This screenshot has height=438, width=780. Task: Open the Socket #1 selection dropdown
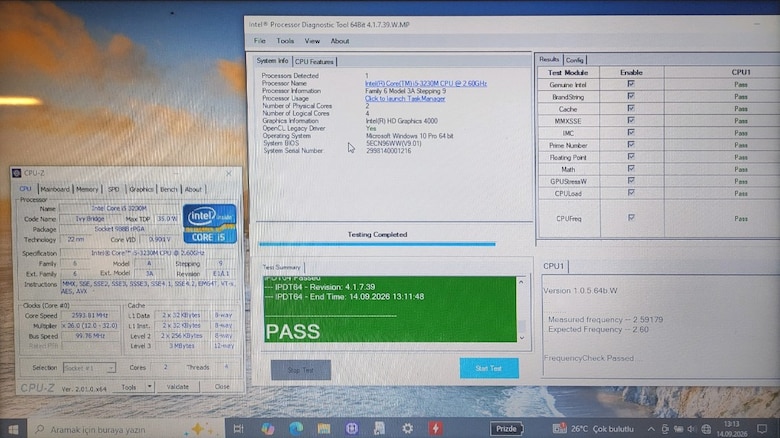(89, 368)
